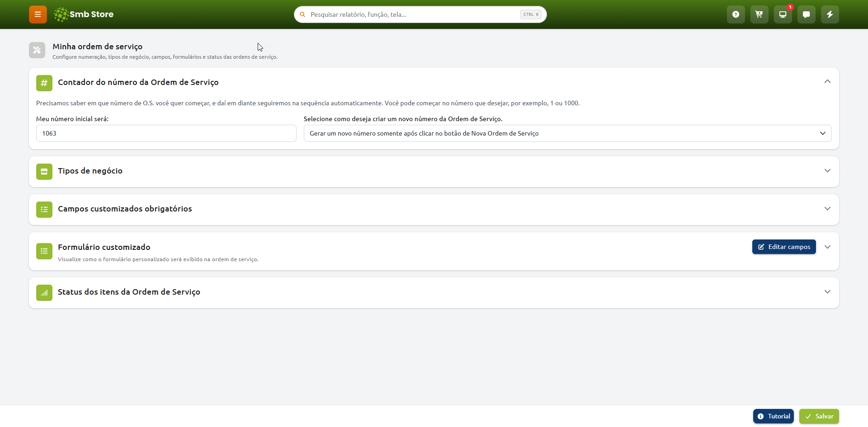Collapse the Contador do número section
868x427 pixels.
(x=827, y=81)
